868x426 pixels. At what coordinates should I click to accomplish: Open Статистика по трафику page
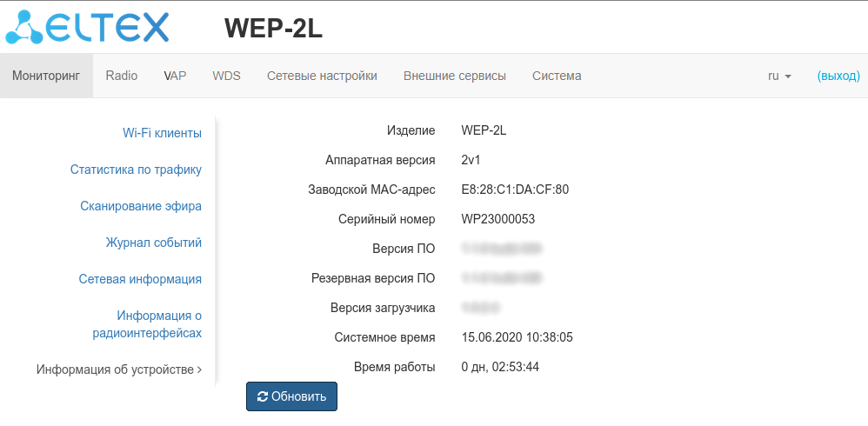pyautogui.click(x=136, y=170)
